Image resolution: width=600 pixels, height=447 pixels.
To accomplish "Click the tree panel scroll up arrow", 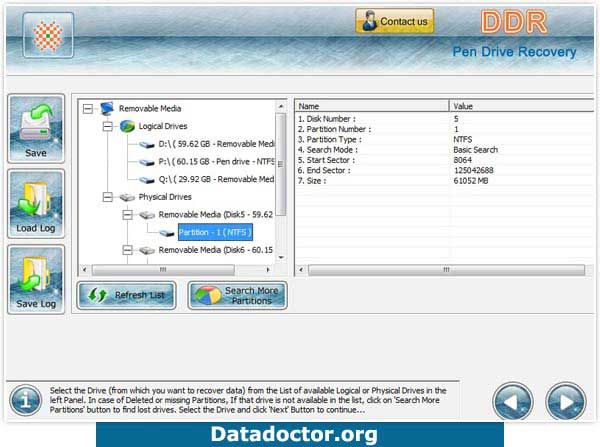I will pyautogui.click(x=281, y=106).
